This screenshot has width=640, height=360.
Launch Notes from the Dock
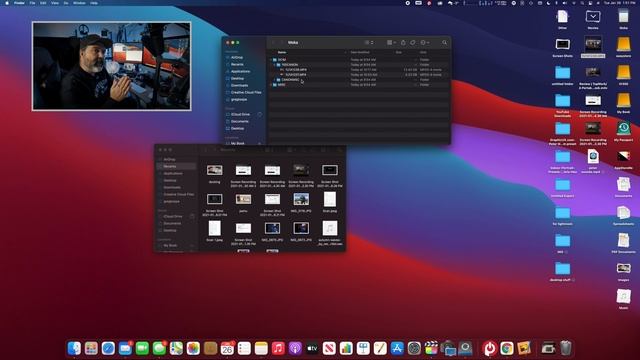pos(261,348)
